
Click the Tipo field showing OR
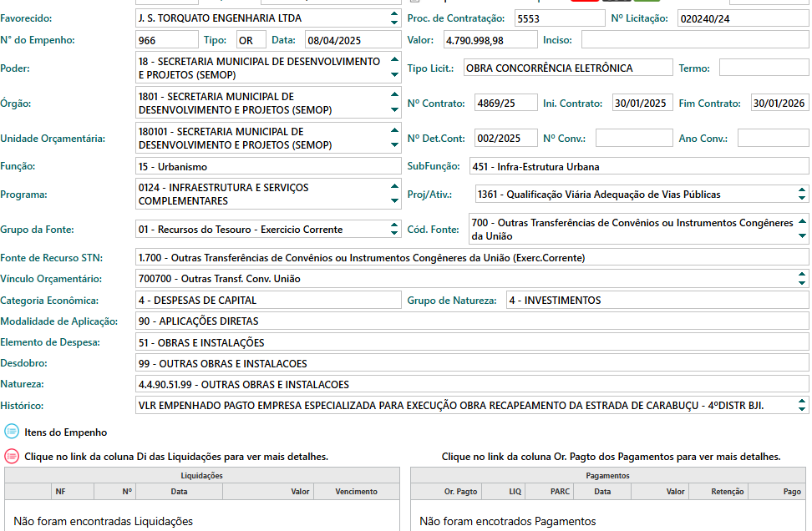pyautogui.click(x=251, y=40)
